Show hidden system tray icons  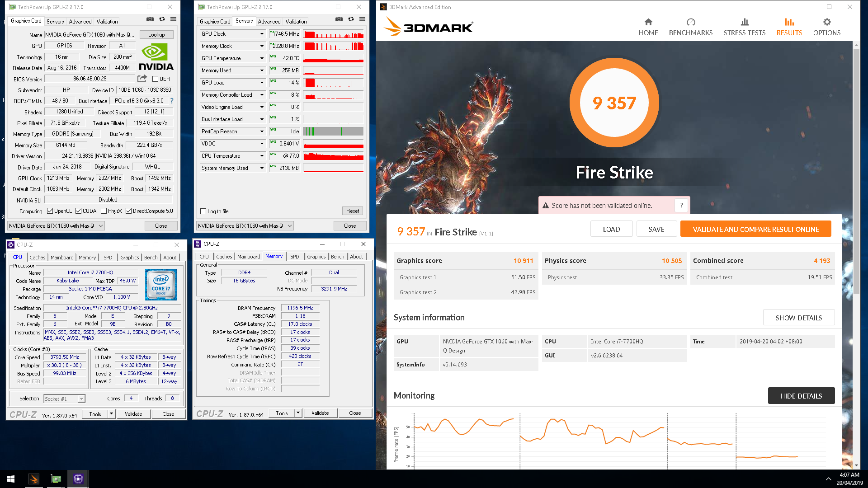pos(828,479)
